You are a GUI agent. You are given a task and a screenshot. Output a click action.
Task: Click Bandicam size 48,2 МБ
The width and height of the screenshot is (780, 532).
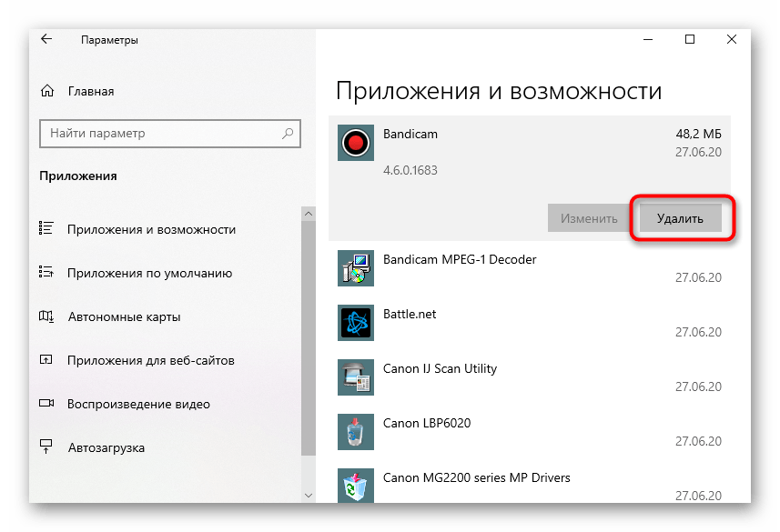[698, 135]
